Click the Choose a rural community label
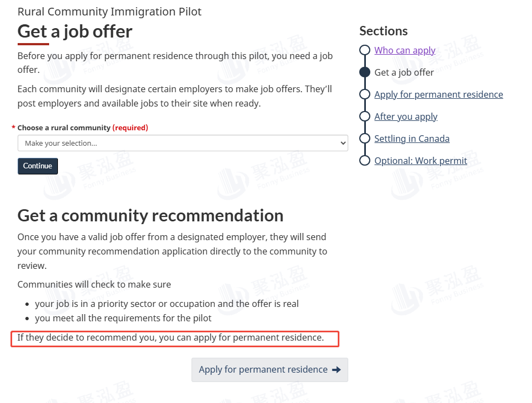Viewport: 532px width, 403px height. point(64,128)
